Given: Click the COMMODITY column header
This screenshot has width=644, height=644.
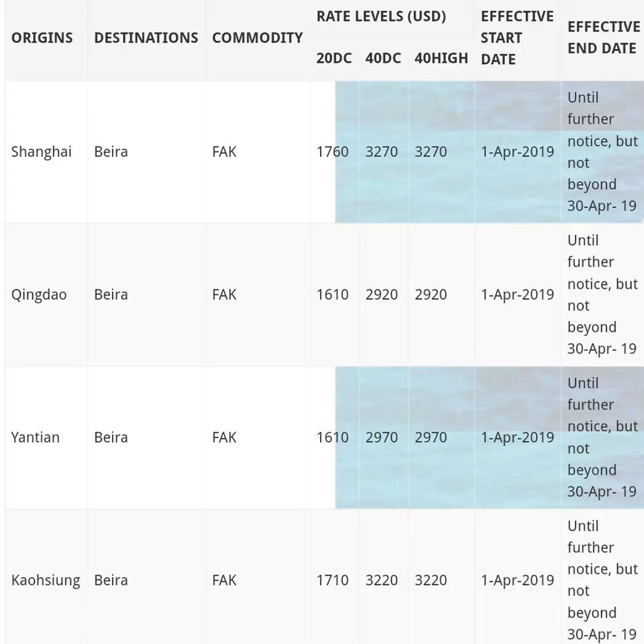Looking at the screenshot, I should tap(257, 38).
